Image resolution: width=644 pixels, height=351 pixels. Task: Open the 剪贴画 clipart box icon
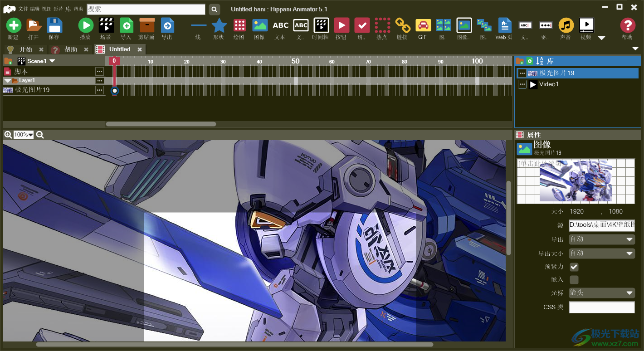147,25
